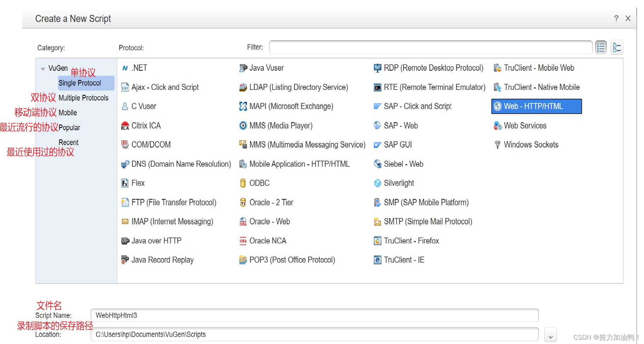The width and height of the screenshot is (644, 344).
Task: Select the Citrix ICA icon
Action: [x=125, y=126]
